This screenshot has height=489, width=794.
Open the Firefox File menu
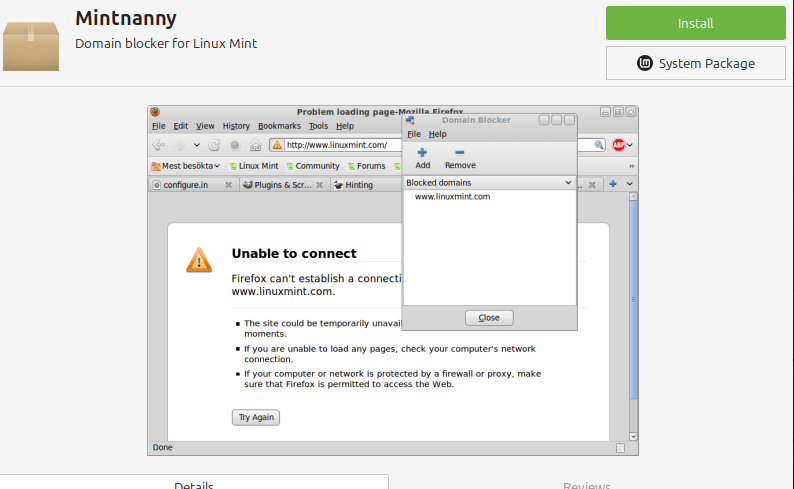pos(158,126)
